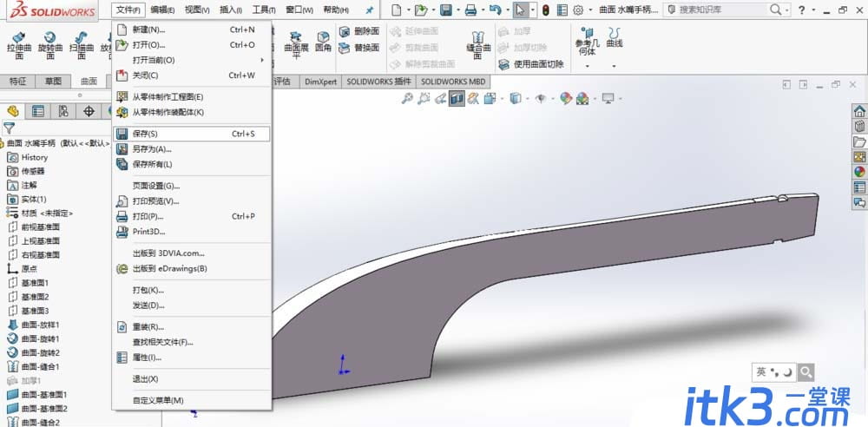
Task: Open FeatureManager design tree tab
Action: pos(13,111)
